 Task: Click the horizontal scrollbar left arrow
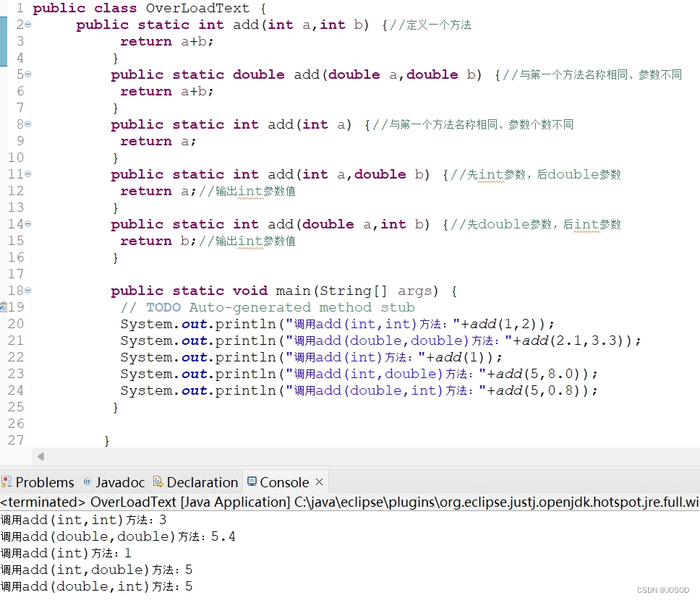[x=41, y=456]
